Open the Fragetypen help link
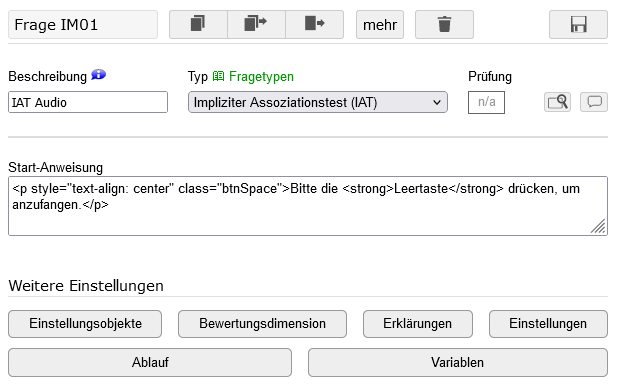 254,76
